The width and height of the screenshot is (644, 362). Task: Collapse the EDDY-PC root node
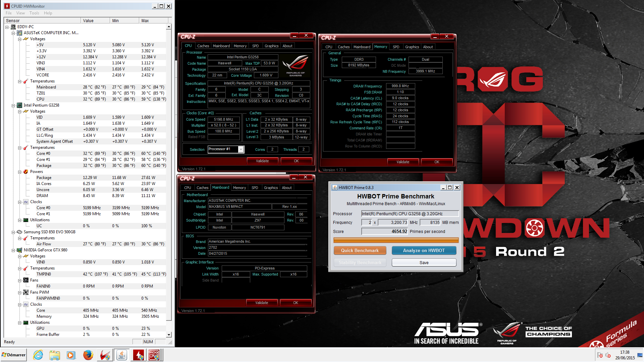click(7, 27)
